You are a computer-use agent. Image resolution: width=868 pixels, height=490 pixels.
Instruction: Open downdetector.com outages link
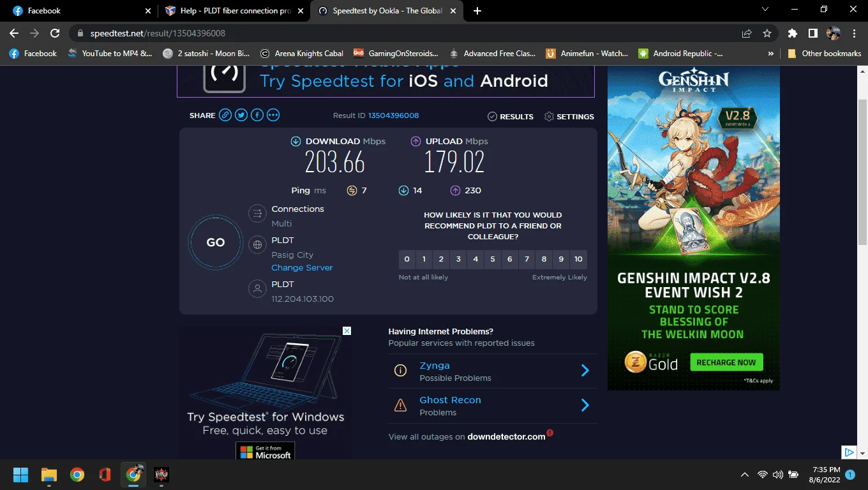[506, 437]
